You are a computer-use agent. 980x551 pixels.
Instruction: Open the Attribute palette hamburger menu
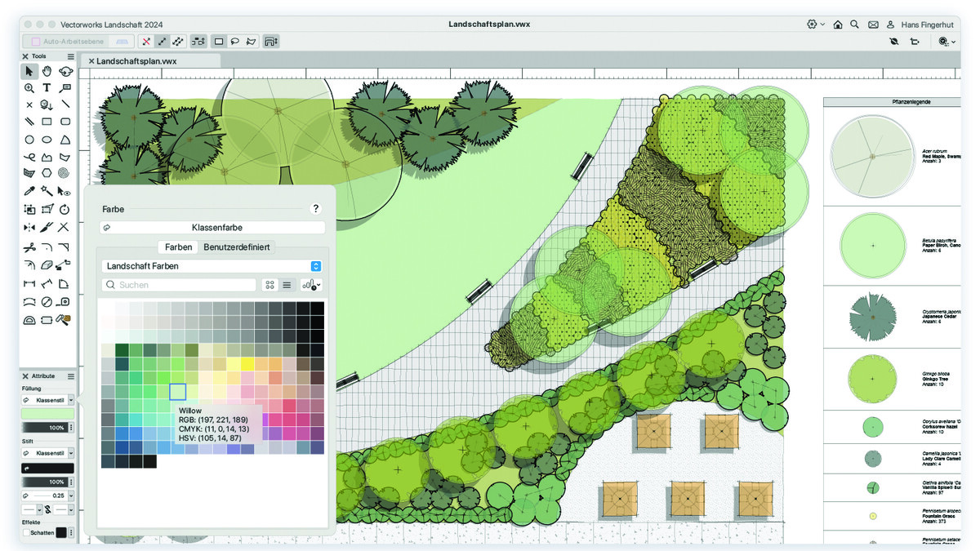pos(71,376)
